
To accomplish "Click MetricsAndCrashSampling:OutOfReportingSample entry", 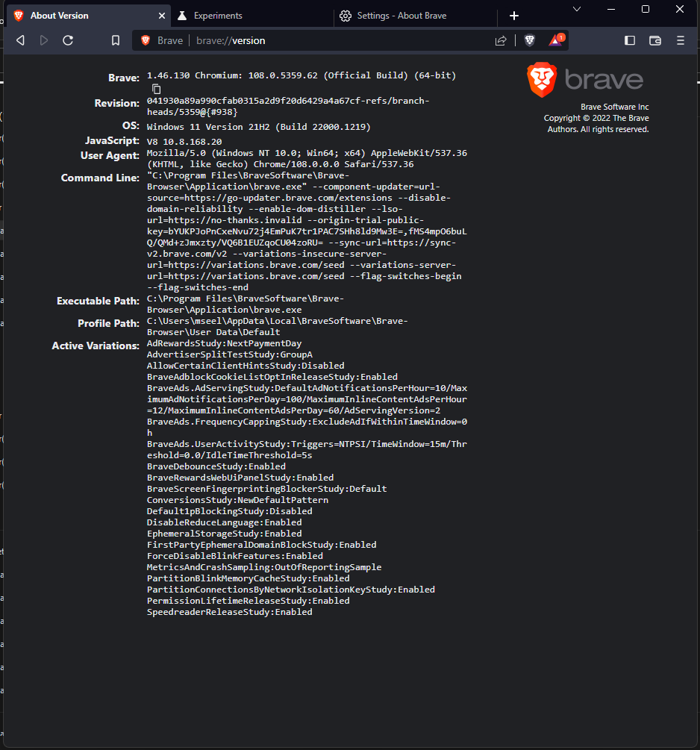I will point(264,567).
